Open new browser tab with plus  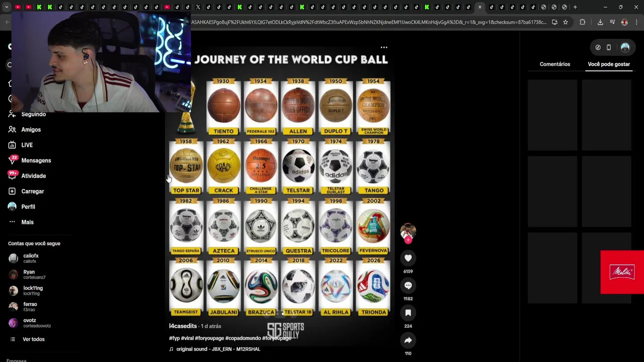click(575, 7)
